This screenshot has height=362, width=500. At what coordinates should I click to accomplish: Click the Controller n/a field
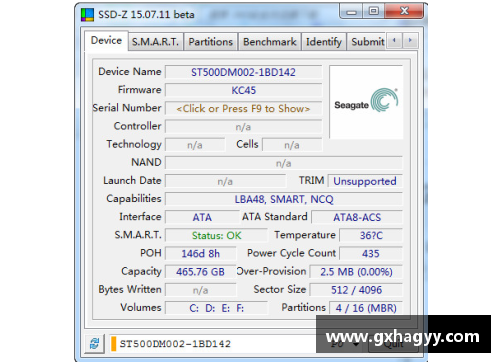(244, 127)
